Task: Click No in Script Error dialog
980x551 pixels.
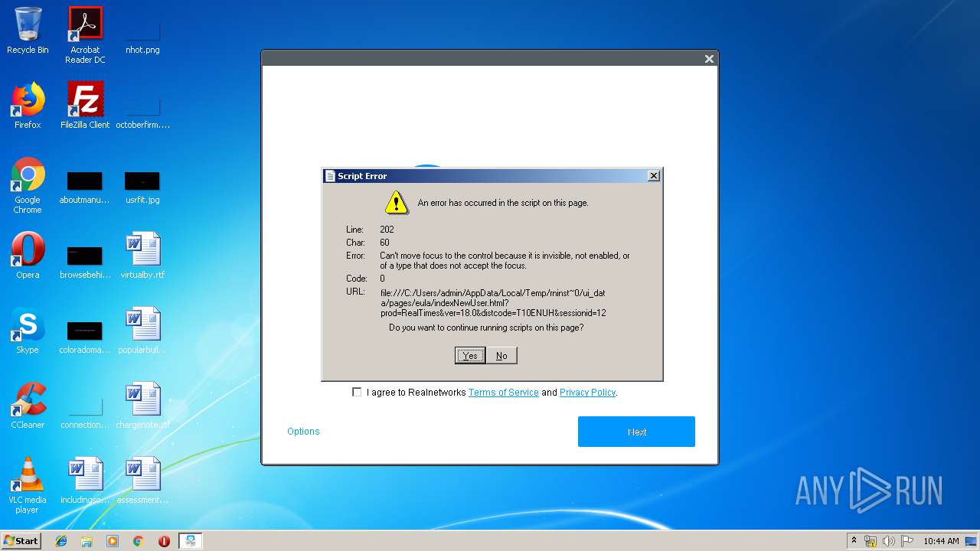Action: [501, 355]
